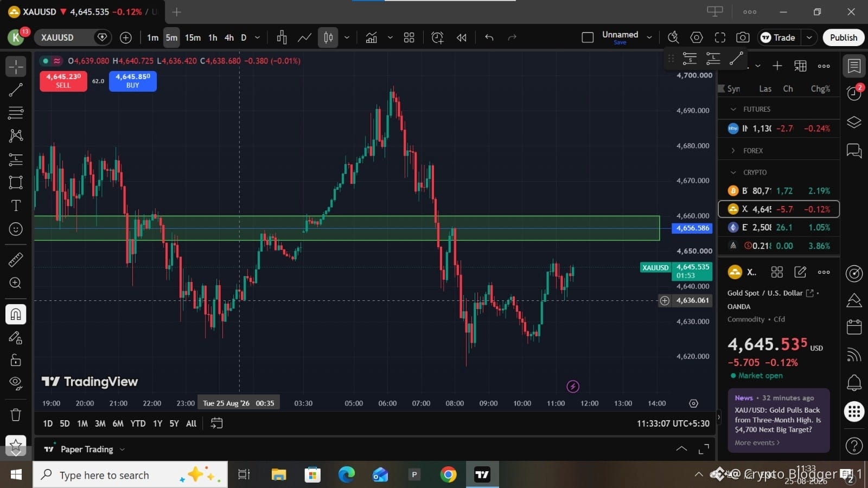Open File Explorer from the taskbar
The height and width of the screenshot is (488, 868).
279,475
